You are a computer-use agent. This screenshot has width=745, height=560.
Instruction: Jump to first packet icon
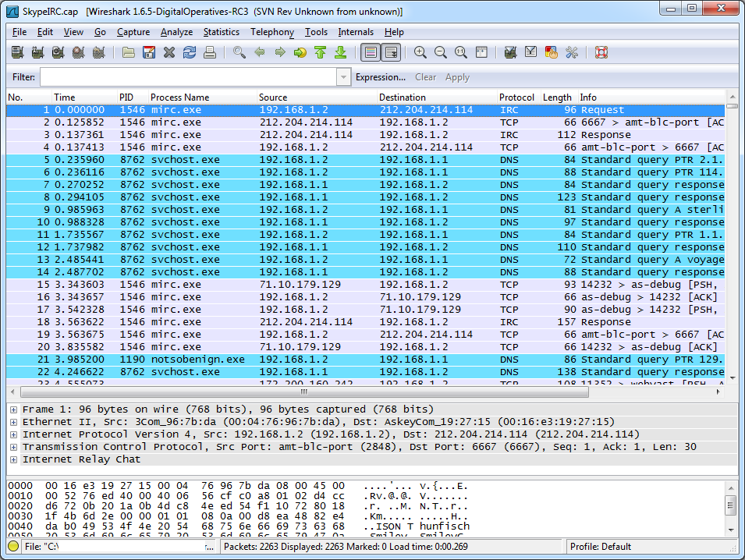(321, 52)
